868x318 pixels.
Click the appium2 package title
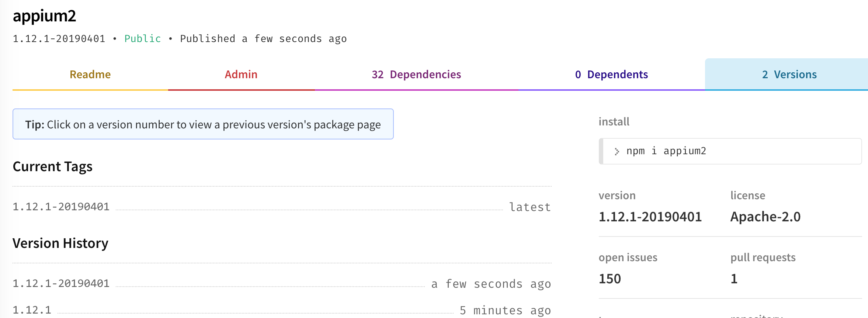[x=44, y=16]
